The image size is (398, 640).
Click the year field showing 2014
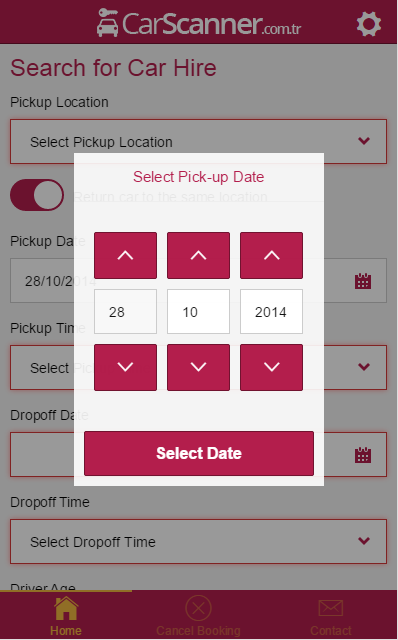click(271, 312)
